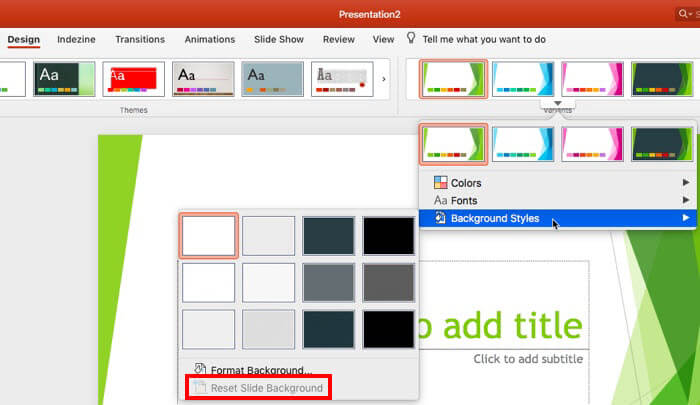Pick black background style, first row
The image size is (700, 405).
(x=388, y=236)
